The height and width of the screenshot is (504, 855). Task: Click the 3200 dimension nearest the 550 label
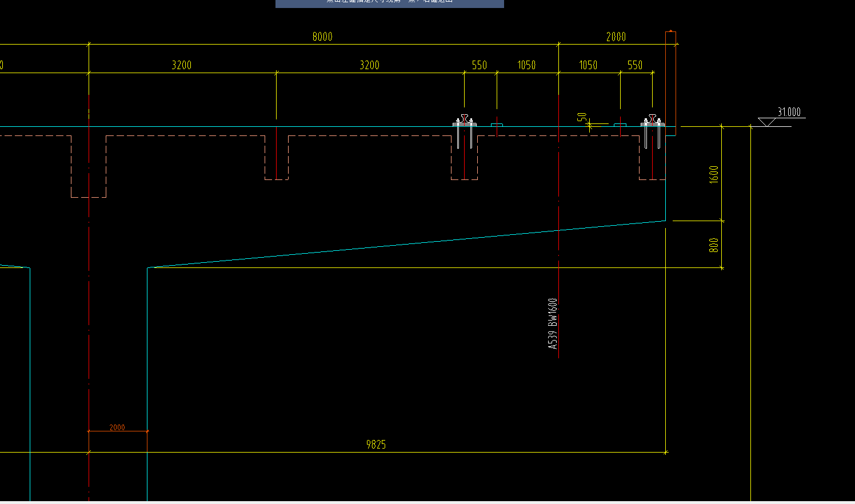pos(369,65)
